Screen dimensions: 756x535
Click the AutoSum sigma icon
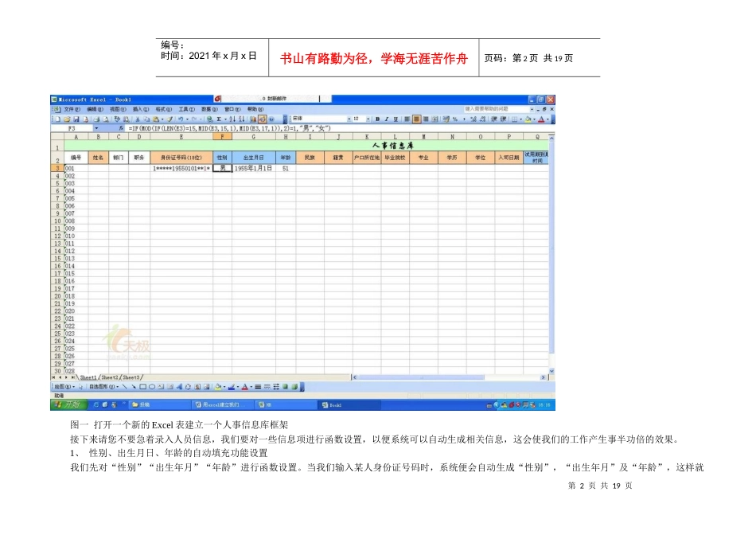pos(218,119)
